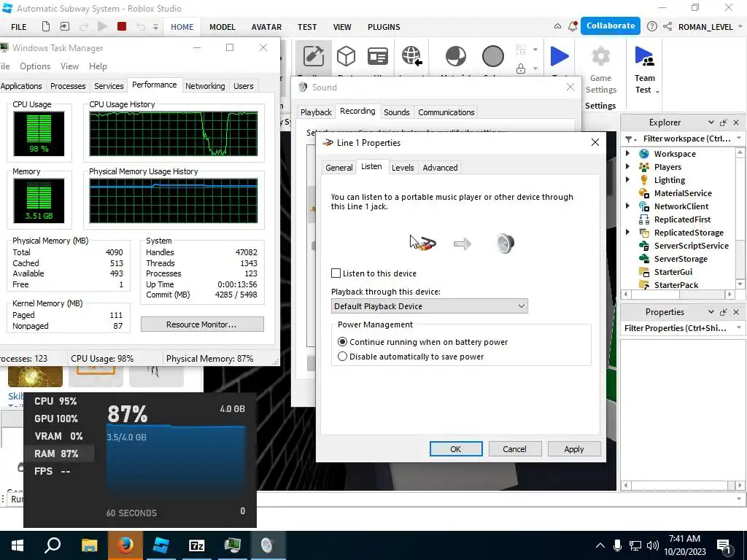Select Disable automatically to save power
This screenshot has width=747, height=560.
[x=342, y=357]
